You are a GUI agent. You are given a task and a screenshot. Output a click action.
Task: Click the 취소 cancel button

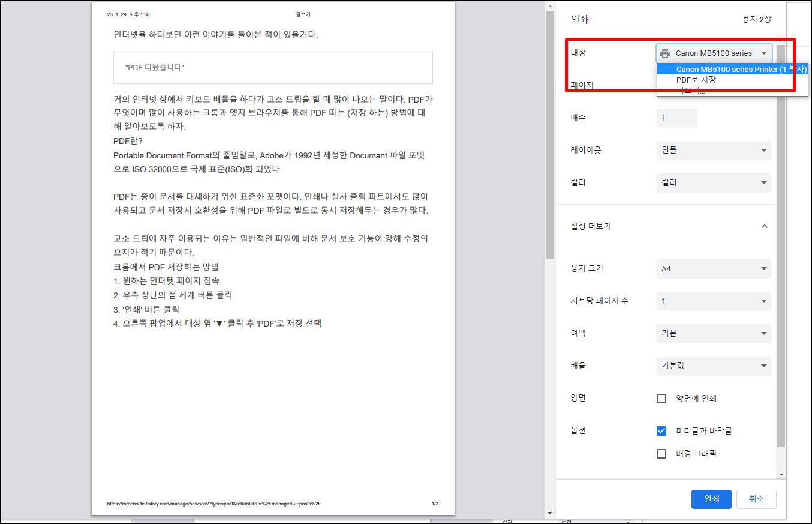[757, 499]
